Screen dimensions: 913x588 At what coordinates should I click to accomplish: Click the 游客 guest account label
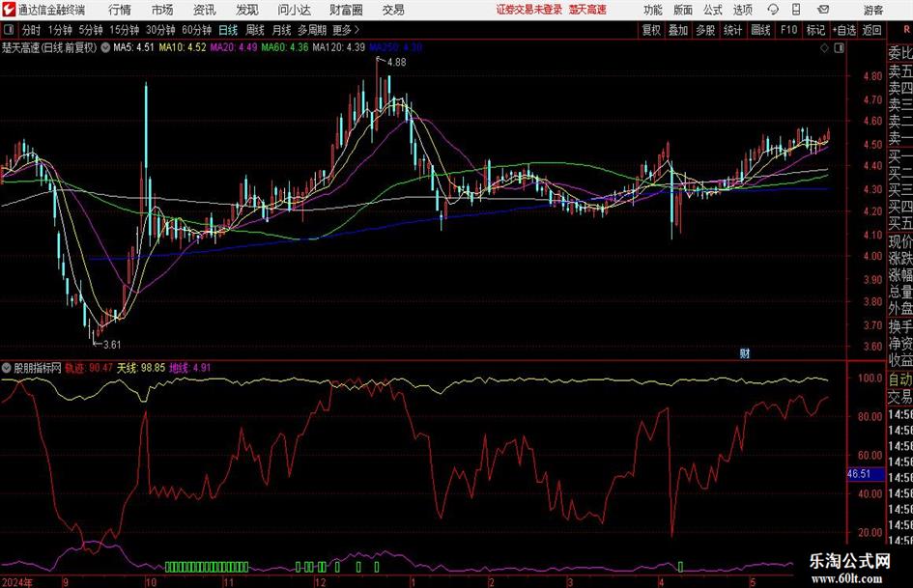tap(872, 10)
